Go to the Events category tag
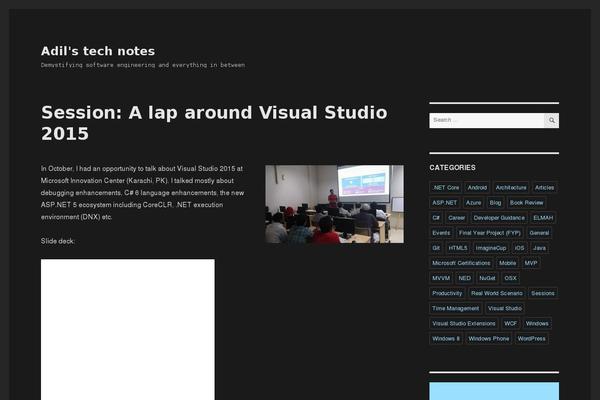Screen dimensions: 600x400 tap(441, 233)
